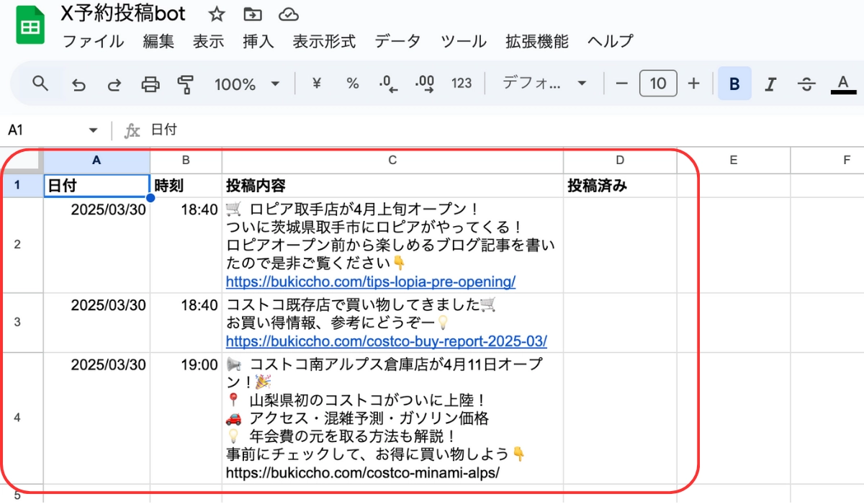Open the zoom 100% dropdown
Image resolution: width=864 pixels, height=504 pixels.
pyautogui.click(x=246, y=84)
